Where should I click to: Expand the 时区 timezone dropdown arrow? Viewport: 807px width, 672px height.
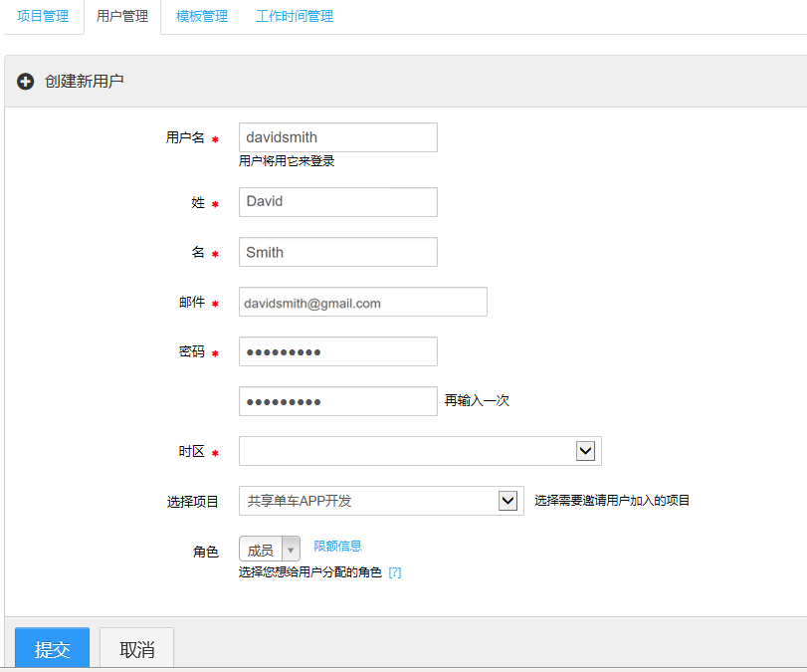[585, 451]
